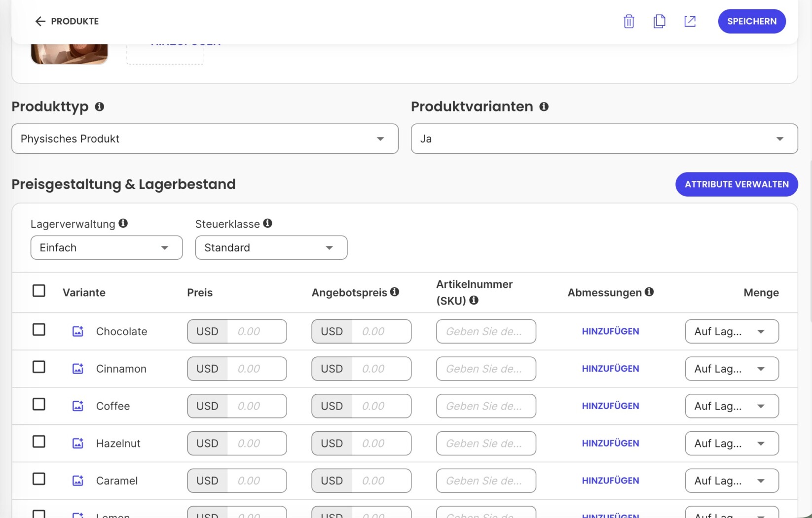812x518 pixels.
Task: Check the Caramel variant checkbox
Action: [x=39, y=479]
